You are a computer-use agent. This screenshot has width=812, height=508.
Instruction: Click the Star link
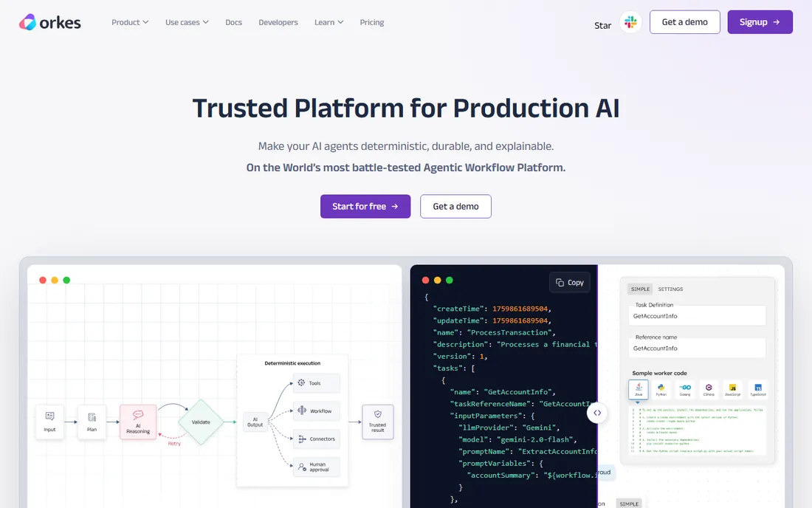click(603, 25)
